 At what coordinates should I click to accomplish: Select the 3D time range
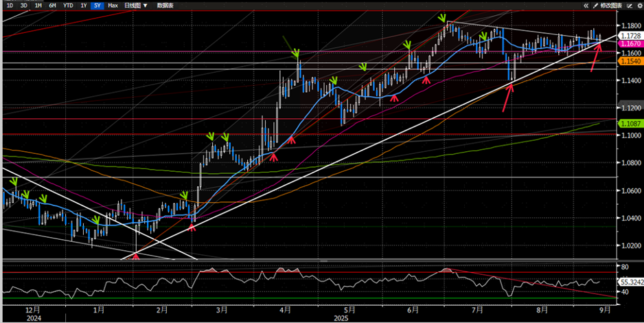point(24,5)
